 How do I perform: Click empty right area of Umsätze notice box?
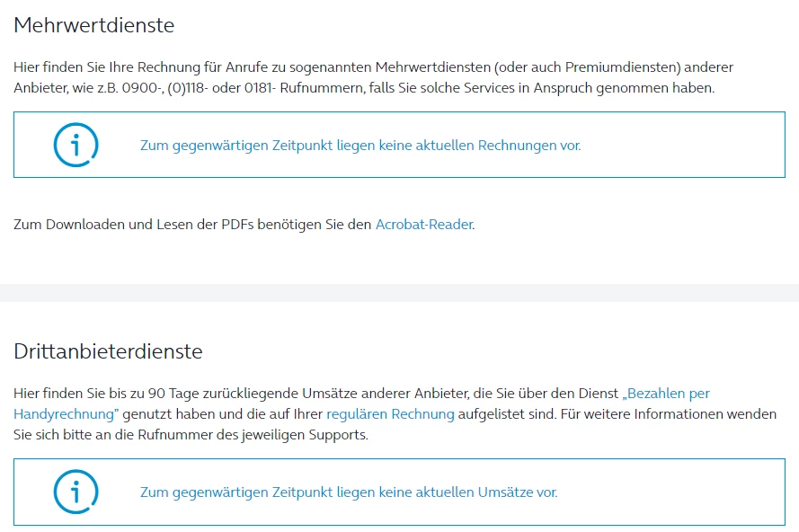692,492
